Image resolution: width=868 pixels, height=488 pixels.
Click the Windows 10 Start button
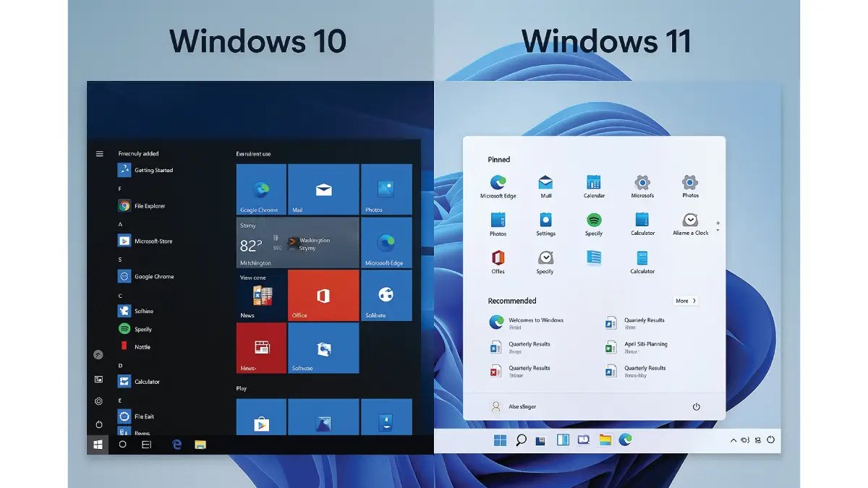98,445
